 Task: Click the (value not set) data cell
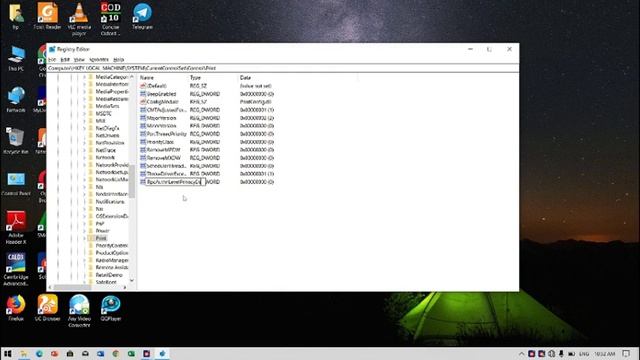(256, 86)
